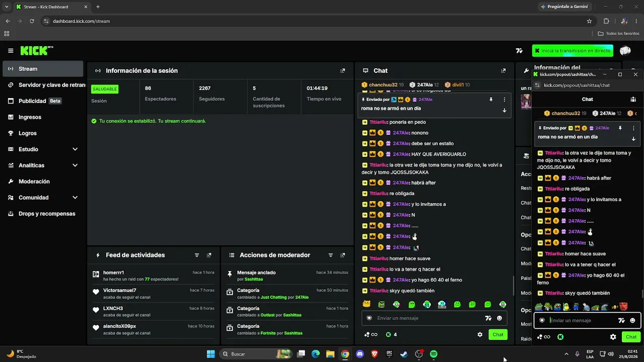Click the red face emote in popout chat
This screenshot has width=644, height=362.
(x=624, y=306)
